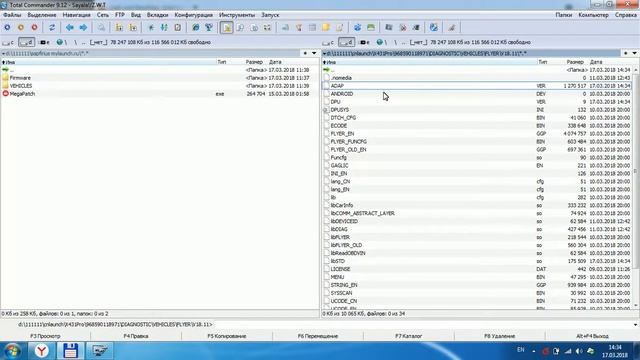Click the red gear icon in toolbar
Viewport: 640px width, 360px height.
click(34, 27)
